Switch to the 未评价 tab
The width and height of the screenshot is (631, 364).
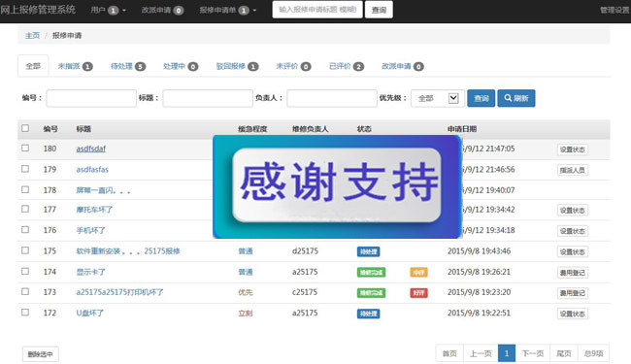(293, 66)
